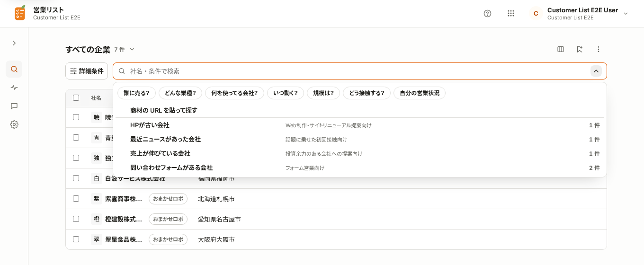This screenshot has width=644, height=265.
Task: Click the 翠 avatar badge
Action: (97, 239)
